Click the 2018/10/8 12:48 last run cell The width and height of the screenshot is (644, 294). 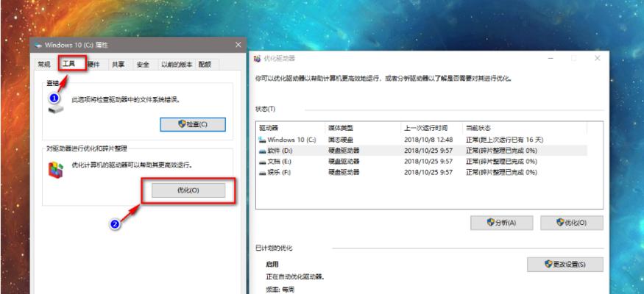[x=428, y=140]
